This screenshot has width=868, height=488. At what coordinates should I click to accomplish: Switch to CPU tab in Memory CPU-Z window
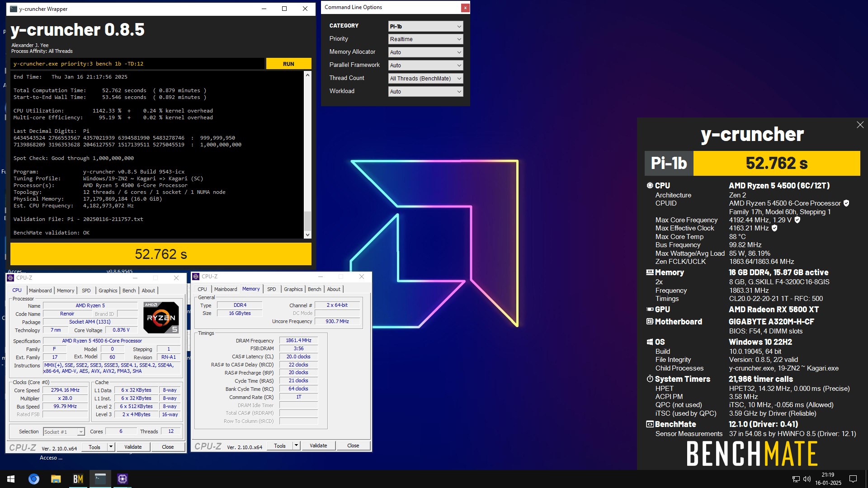pos(203,289)
